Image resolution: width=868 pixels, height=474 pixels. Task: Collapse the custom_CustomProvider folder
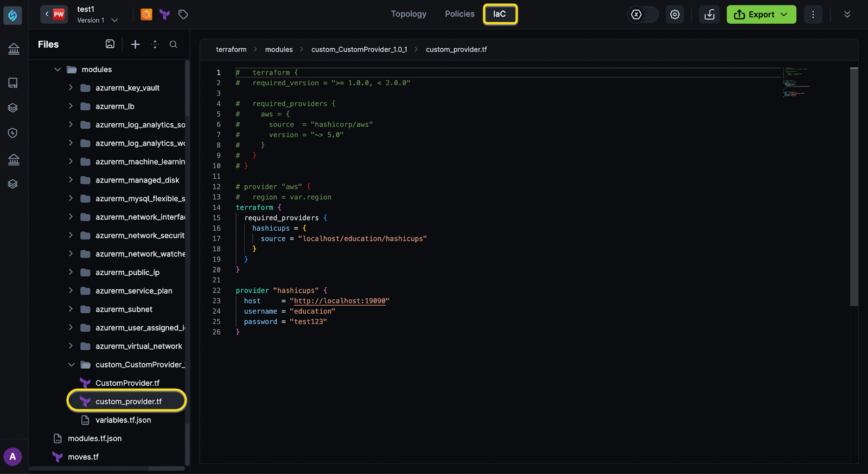(x=71, y=364)
